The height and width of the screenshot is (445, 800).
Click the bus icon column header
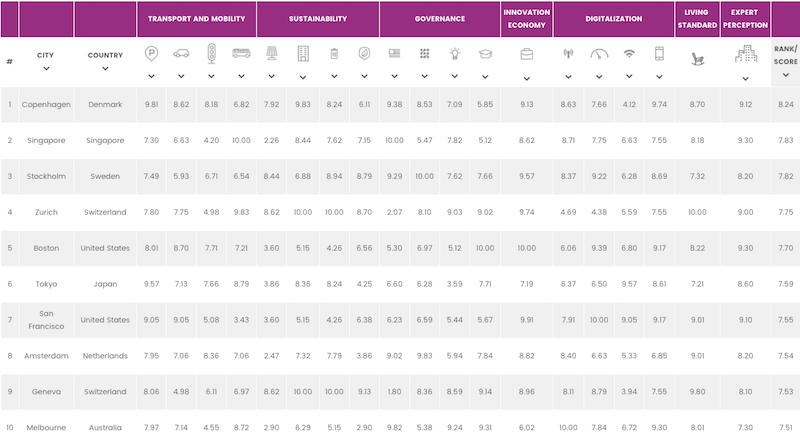point(241,55)
